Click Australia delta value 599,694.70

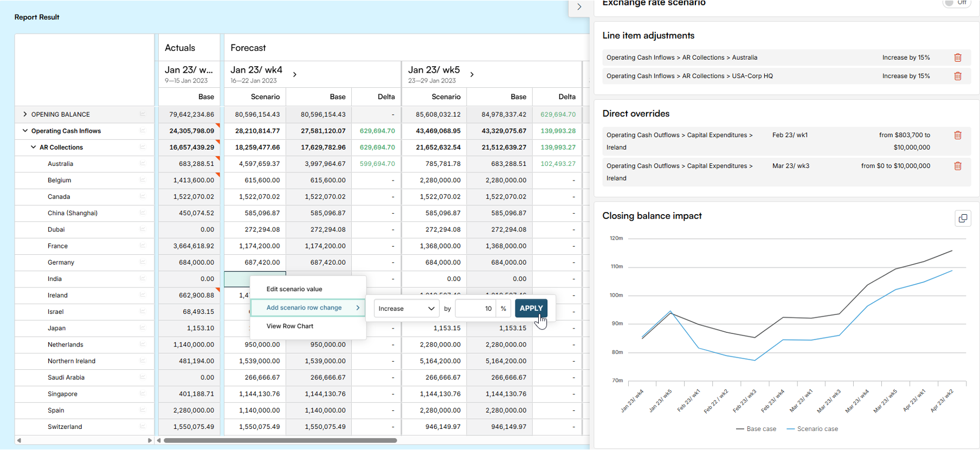[377, 164]
